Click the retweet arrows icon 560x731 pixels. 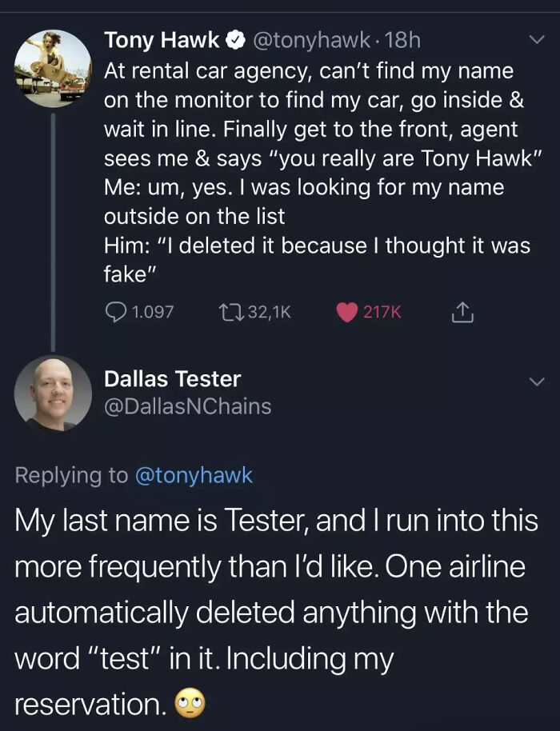231,312
